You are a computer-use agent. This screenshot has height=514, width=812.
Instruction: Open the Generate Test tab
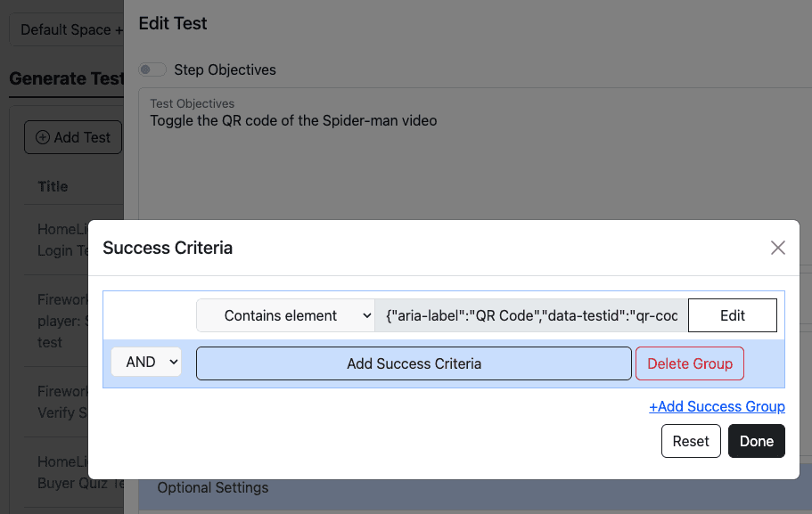click(66, 78)
